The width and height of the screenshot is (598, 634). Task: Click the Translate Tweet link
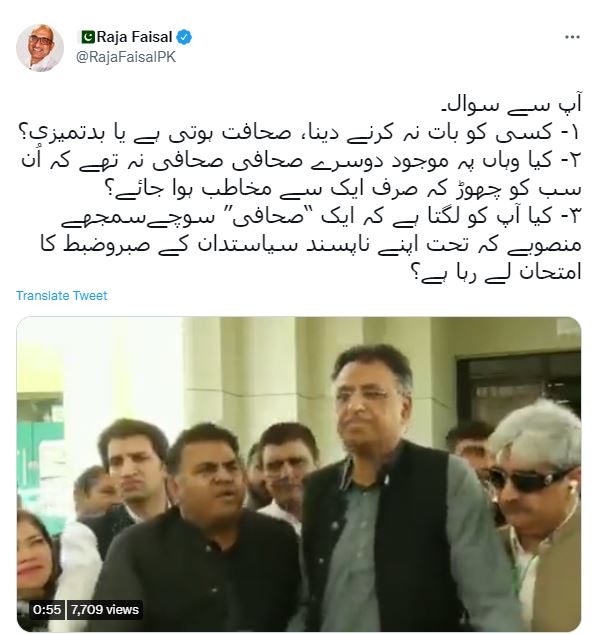point(61,296)
